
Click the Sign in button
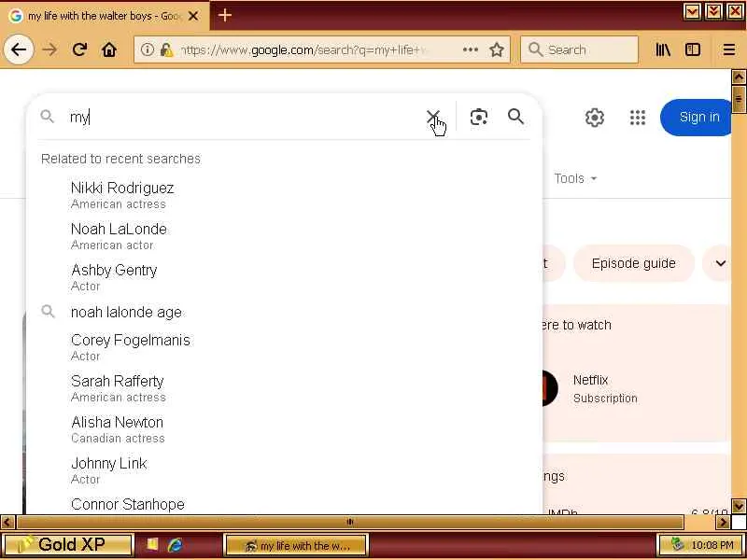(697, 118)
